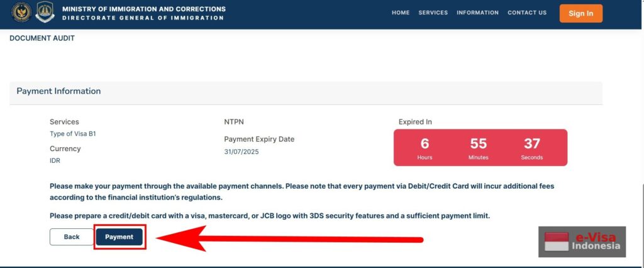Click the Payment button
Image resolution: width=644 pixels, height=268 pixels.
(x=119, y=237)
